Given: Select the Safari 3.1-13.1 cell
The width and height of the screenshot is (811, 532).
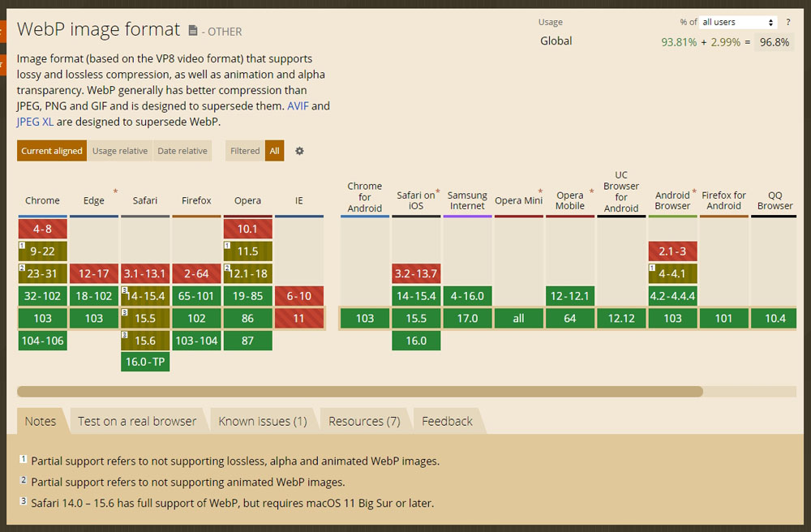Looking at the screenshot, I should pos(145,273).
